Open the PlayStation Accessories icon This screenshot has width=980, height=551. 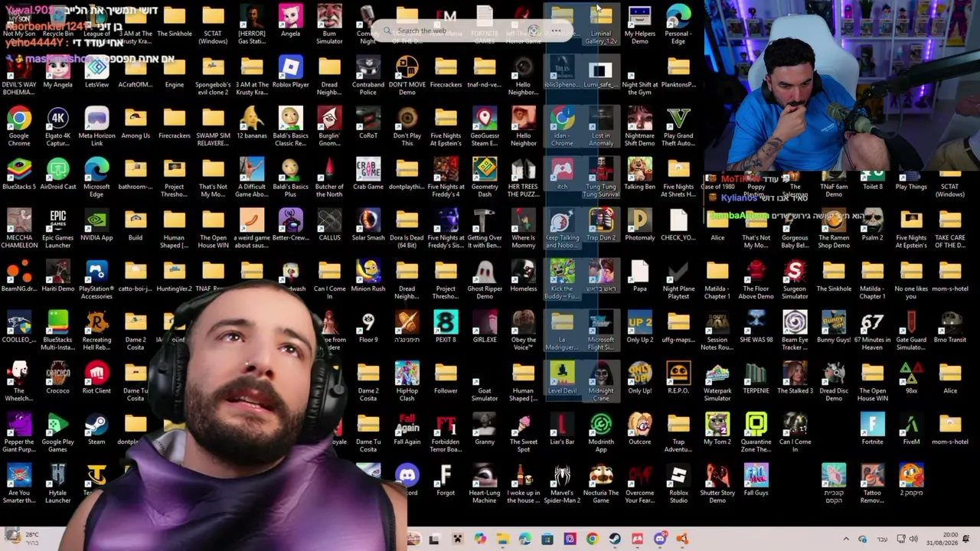[96, 281]
